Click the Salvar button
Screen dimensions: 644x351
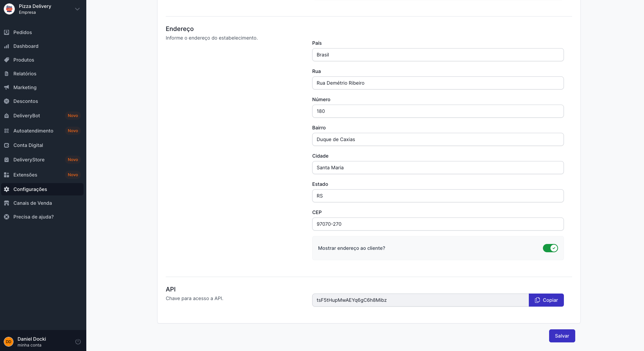562,336
